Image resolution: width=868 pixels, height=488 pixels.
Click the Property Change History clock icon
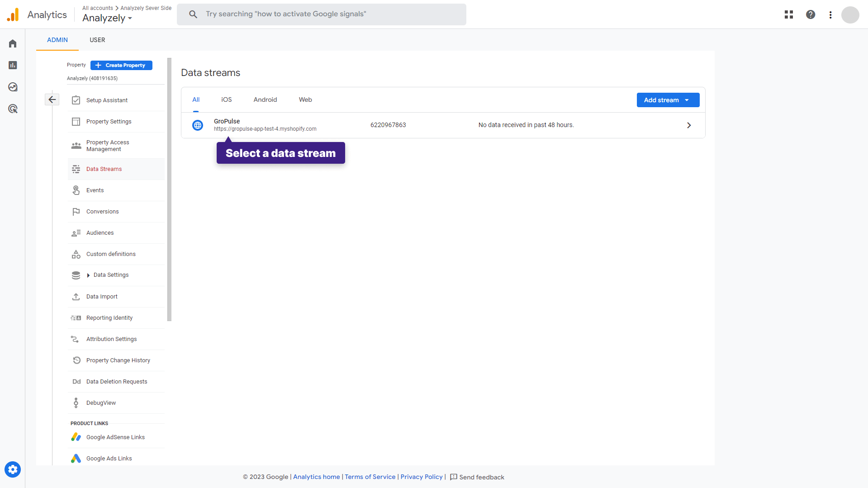pos(77,360)
